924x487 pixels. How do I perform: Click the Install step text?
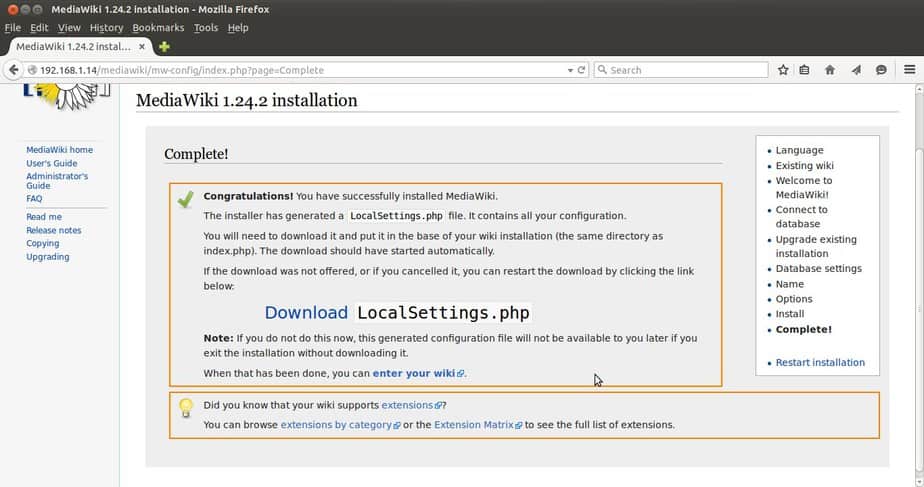(x=790, y=314)
